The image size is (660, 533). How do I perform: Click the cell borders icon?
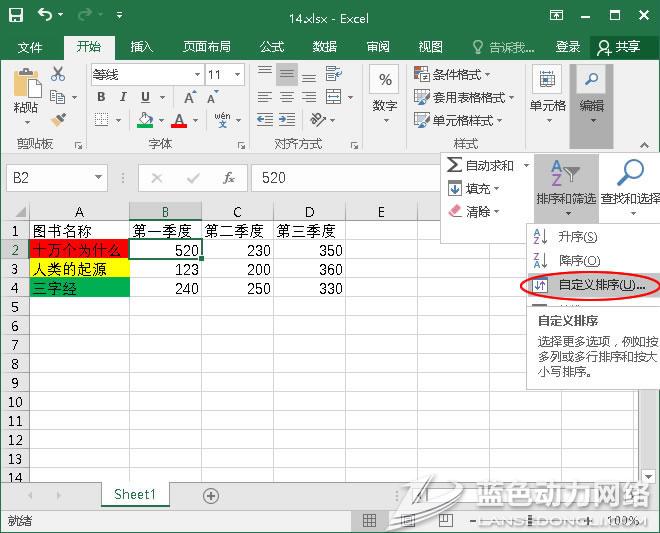point(101,120)
